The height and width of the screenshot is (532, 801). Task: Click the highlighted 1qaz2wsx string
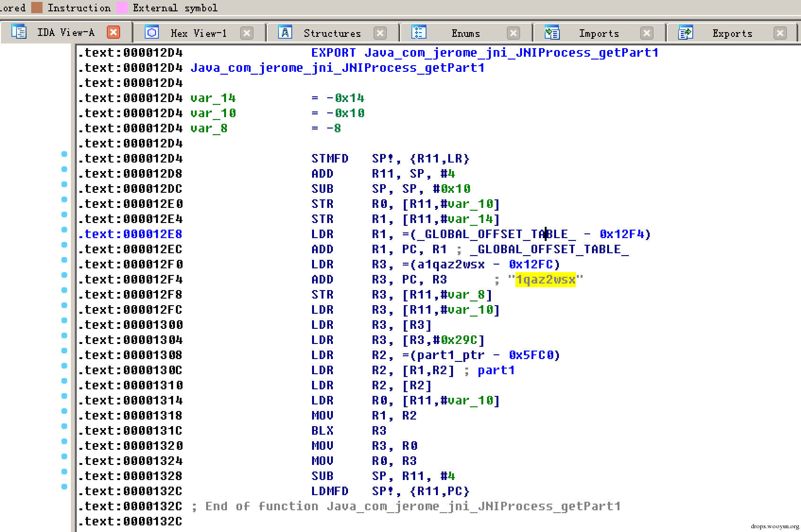pos(545,280)
